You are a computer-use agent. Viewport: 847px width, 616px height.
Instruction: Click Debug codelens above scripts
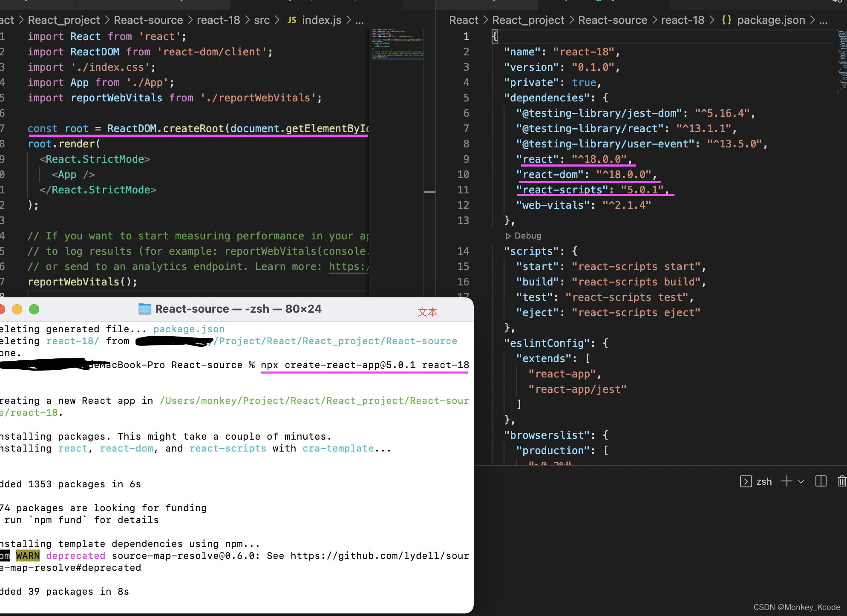(x=523, y=236)
